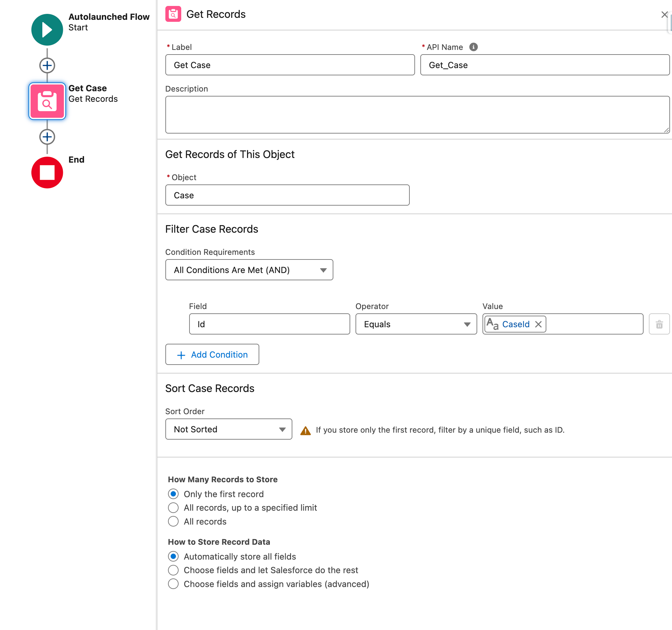This screenshot has height=630, width=672.
Task: Click the How Many Records to Store heading
Action: (x=223, y=480)
